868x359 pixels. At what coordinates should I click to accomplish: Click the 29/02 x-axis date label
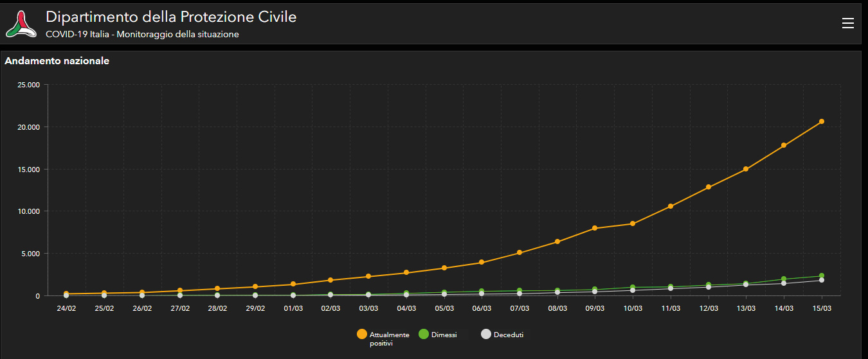(255, 308)
